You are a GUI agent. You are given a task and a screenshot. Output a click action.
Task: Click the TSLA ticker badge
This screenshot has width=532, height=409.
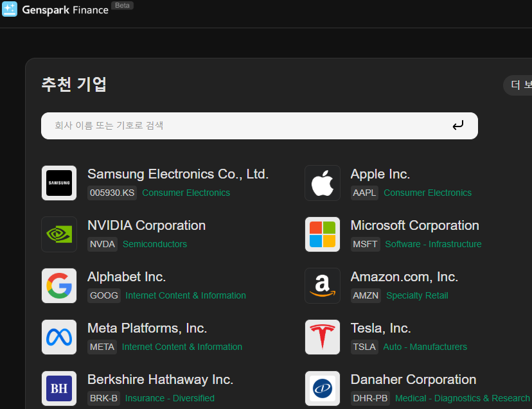point(364,347)
